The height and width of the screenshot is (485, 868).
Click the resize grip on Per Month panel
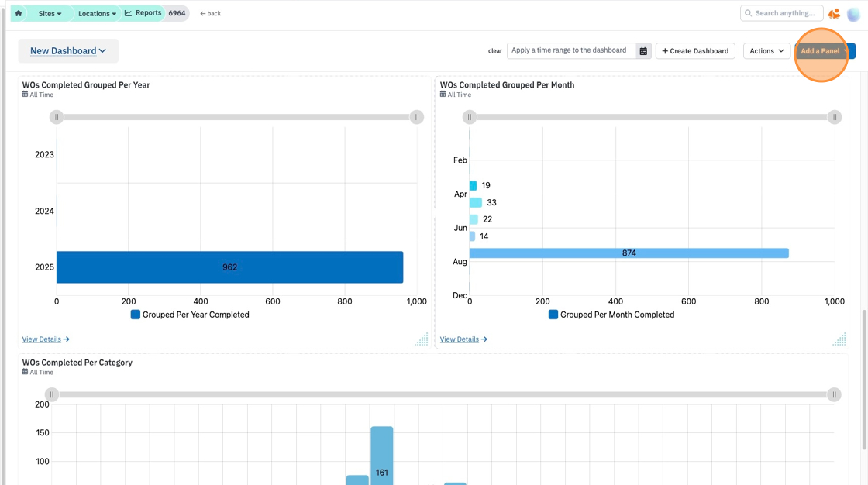pyautogui.click(x=840, y=339)
